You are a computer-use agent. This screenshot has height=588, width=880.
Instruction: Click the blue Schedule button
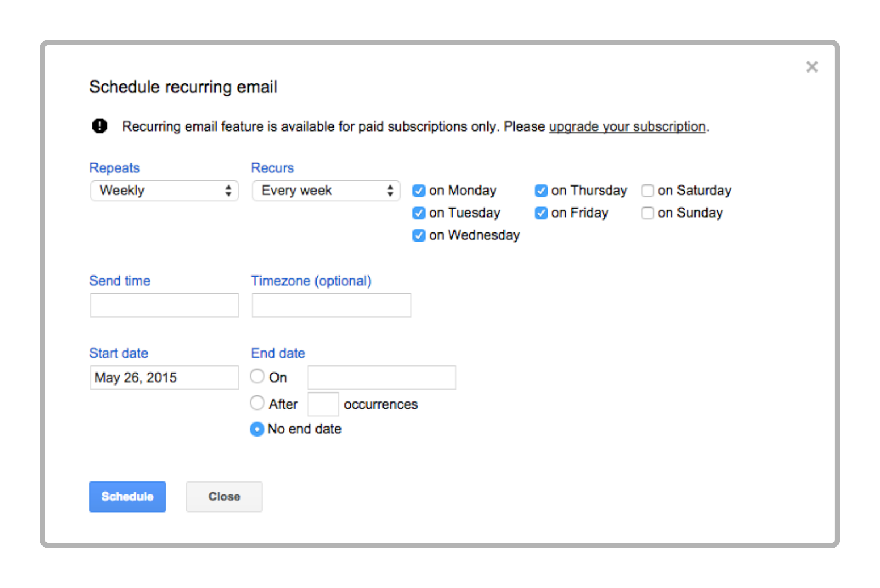tap(127, 497)
